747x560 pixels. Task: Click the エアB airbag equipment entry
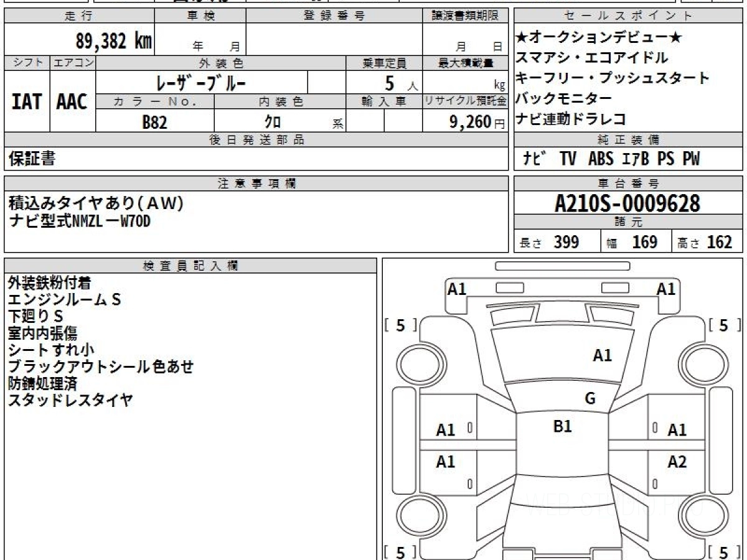[635, 159]
